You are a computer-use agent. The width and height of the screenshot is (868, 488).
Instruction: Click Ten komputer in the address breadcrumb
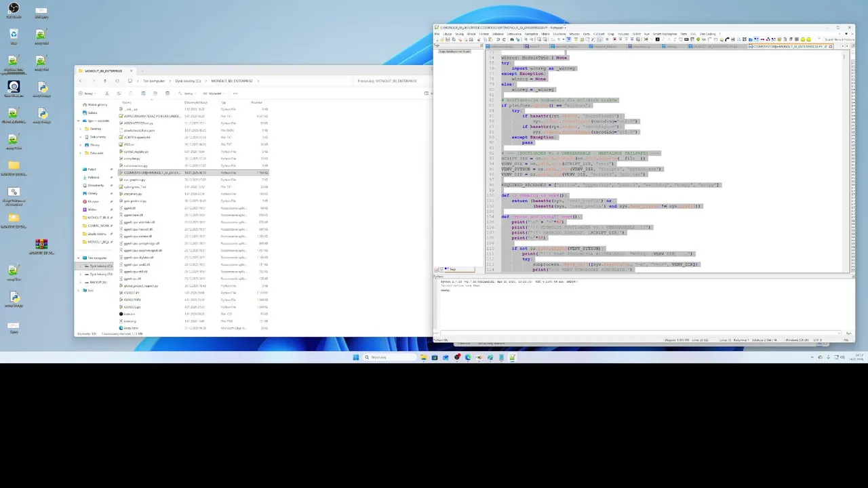[154, 81]
